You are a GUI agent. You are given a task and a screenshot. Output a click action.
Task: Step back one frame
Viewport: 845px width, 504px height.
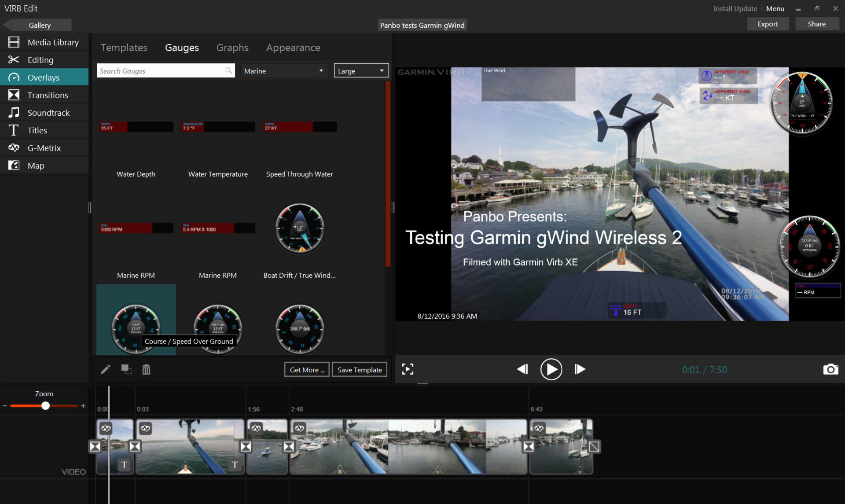pos(522,369)
